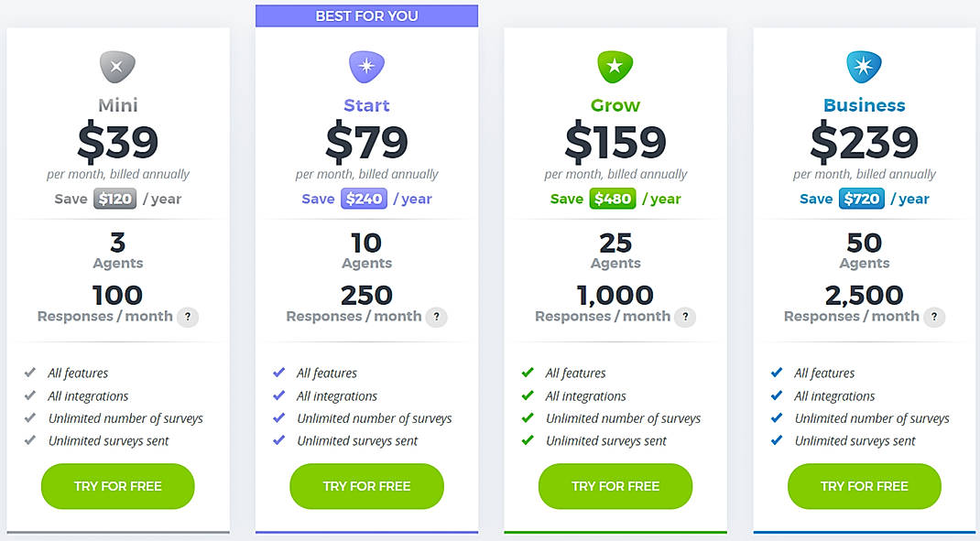The height and width of the screenshot is (541, 980).
Task: Choose Business plan Try For Free button
Action: tap(864, 486)
